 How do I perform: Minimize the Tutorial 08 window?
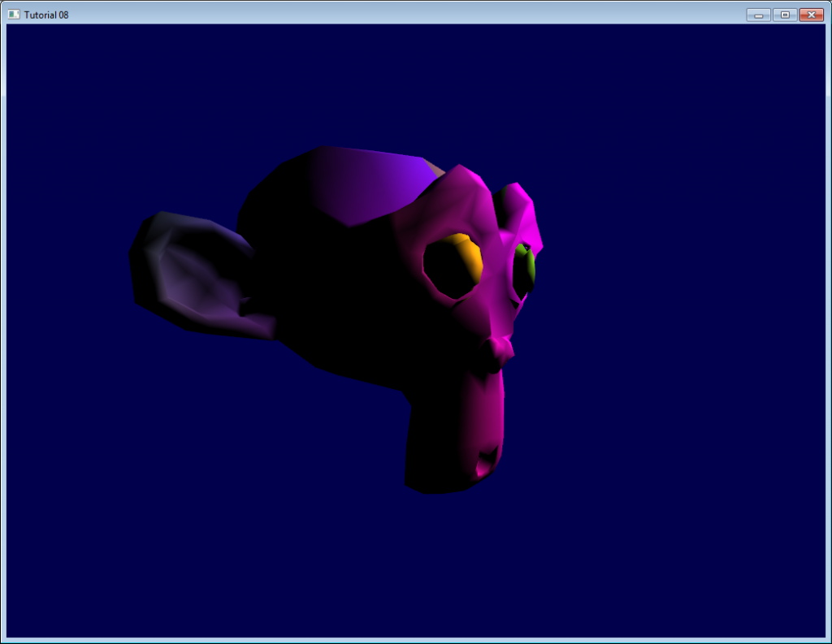pyautogui.click(x=758, y=15)
